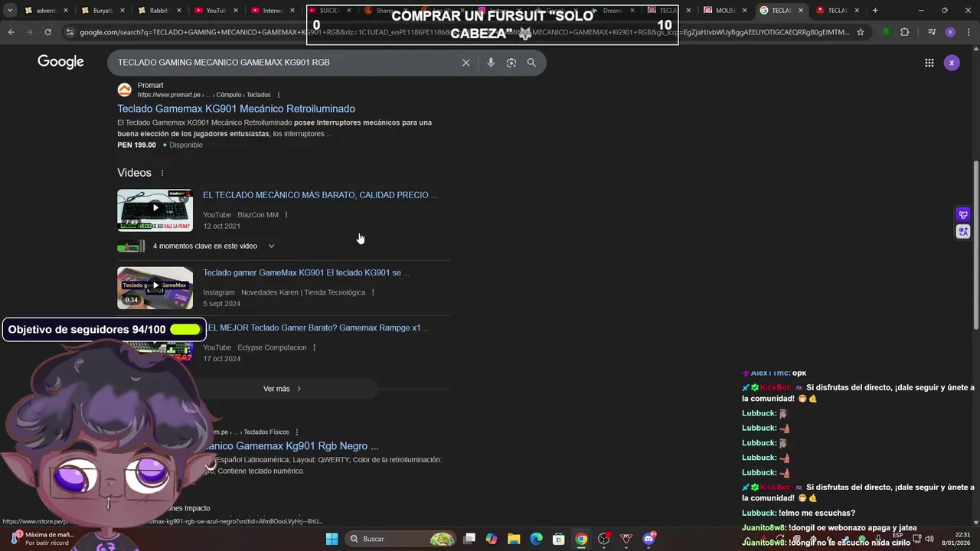980x551 pixels.
Task: Play the 0:34 Instagram video thumbnail
Action: (155, 288)
